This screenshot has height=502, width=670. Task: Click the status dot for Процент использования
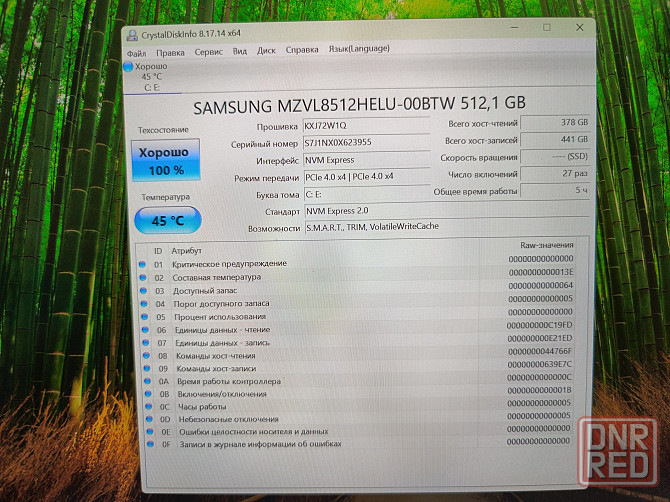pos(144,317)
